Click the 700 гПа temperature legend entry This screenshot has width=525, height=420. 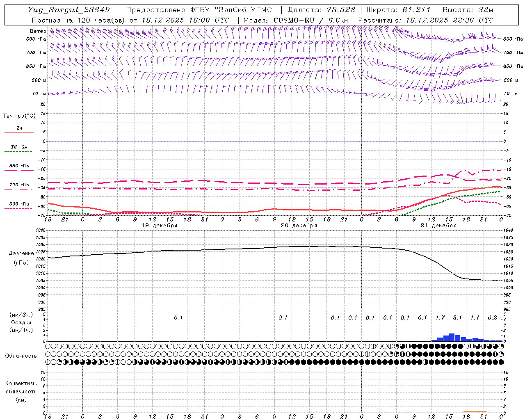(x=19, y=185)
